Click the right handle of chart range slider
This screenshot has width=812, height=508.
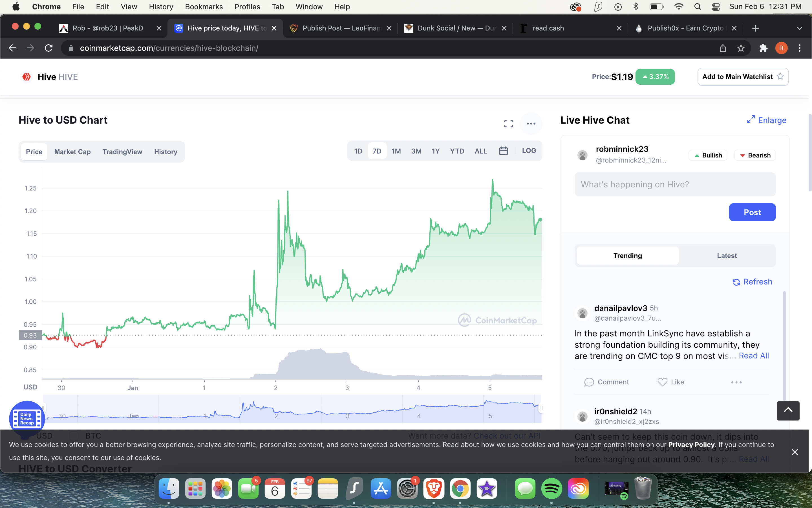[541, 408]
